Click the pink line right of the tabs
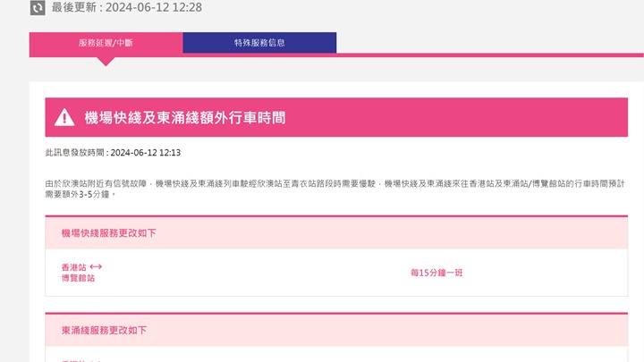Screen dimensions: 644x362 click(490, 55)
